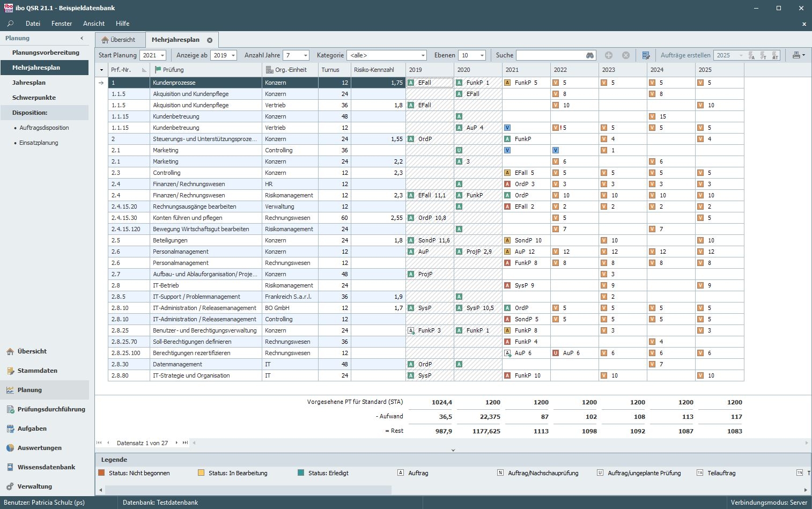
Task: Collapse the legend panel chevron
Action: coord(453,451)
